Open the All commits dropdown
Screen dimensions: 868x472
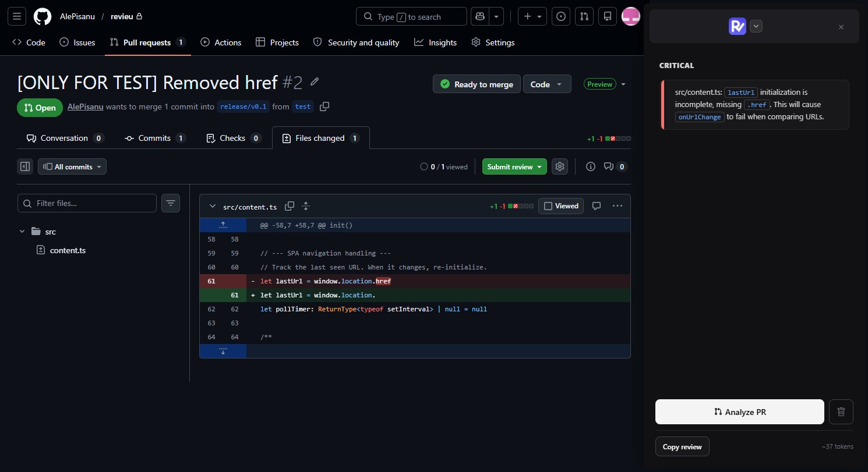[x=72, y=166]
